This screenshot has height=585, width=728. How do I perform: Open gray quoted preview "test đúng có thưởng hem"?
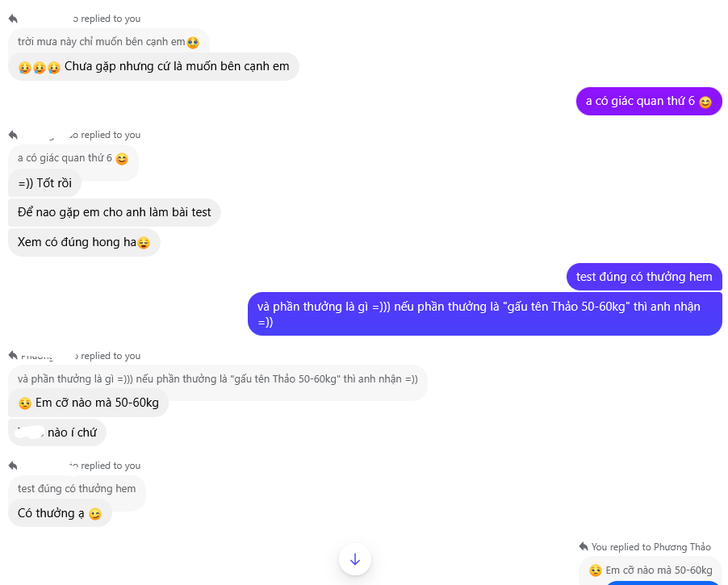click(x=77, y=488)
